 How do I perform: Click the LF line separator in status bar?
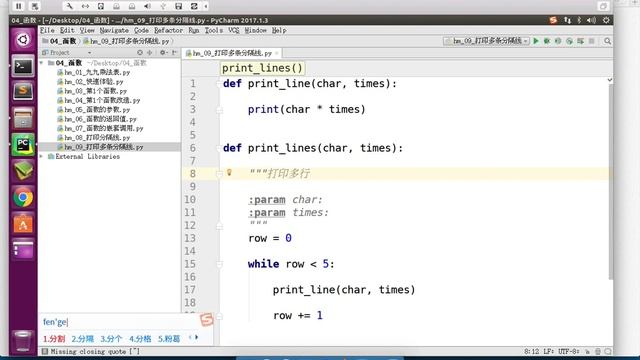(549, 351)
